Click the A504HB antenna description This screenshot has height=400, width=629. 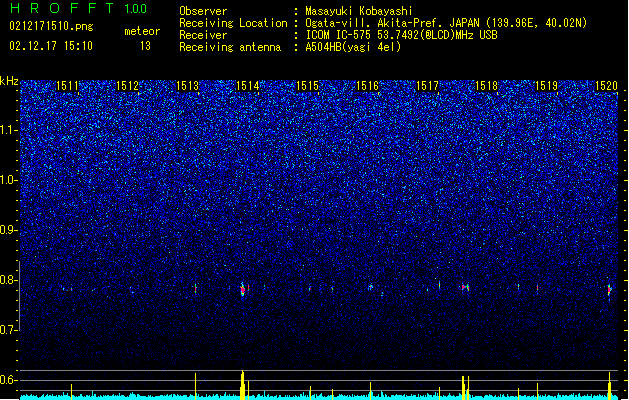[x=353, y=47]
